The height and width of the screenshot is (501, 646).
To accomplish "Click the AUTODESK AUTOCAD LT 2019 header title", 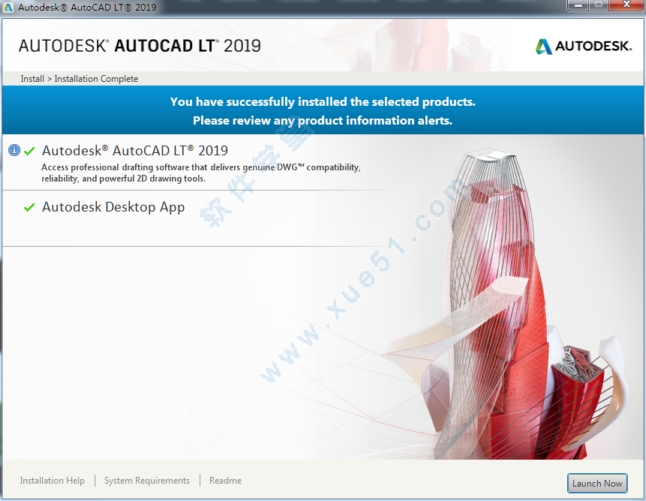I will pyautogui.click(x=140, y=46).
